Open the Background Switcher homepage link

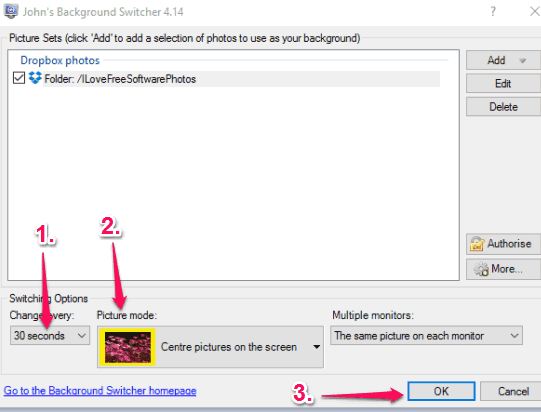click(100, 391)
